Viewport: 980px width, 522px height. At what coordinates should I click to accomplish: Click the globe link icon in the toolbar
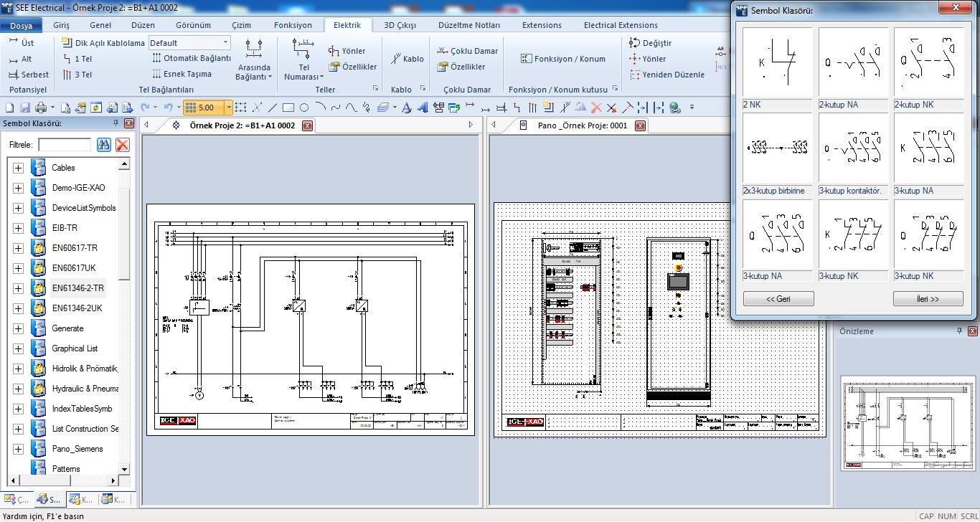point(674,108)
